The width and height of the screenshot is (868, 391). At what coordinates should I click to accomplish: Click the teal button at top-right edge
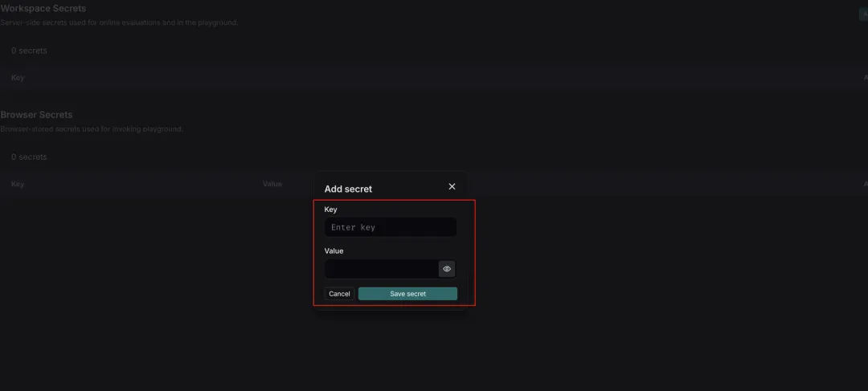[x=864, y=14]
